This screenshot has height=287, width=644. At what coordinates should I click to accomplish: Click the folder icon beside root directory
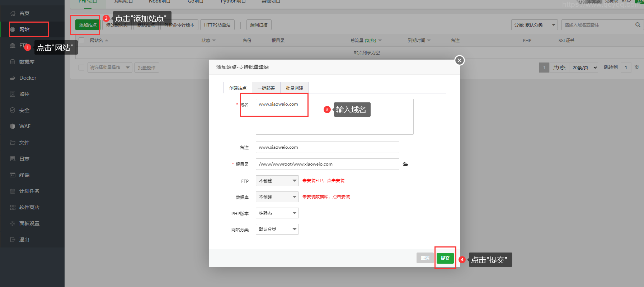(x=405, y=164)
